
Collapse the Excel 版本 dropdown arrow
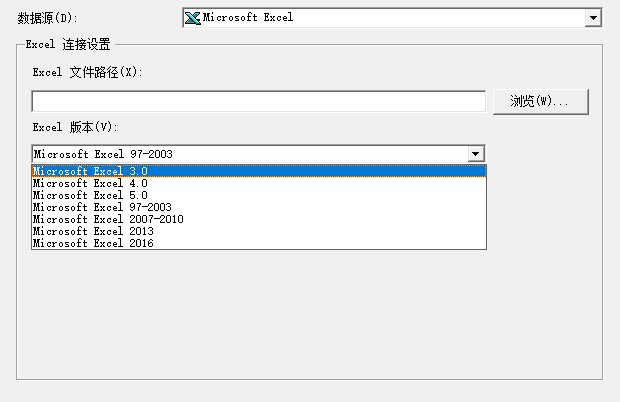(476, 154)
